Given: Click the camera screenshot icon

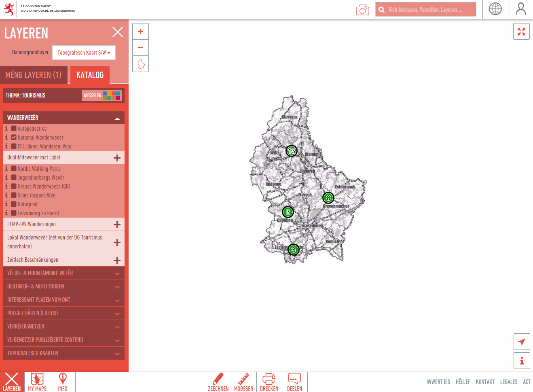Looking at the screenshot, I should point(362,10).
